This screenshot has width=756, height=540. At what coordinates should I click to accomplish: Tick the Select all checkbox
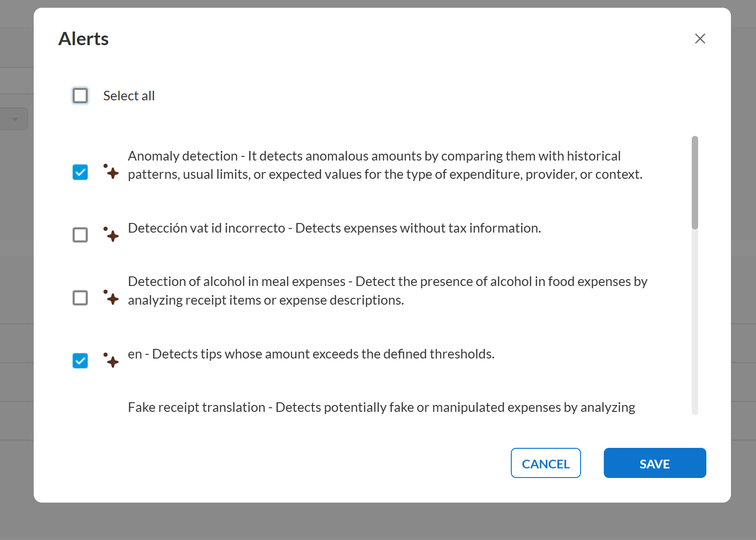click(80, 96)
